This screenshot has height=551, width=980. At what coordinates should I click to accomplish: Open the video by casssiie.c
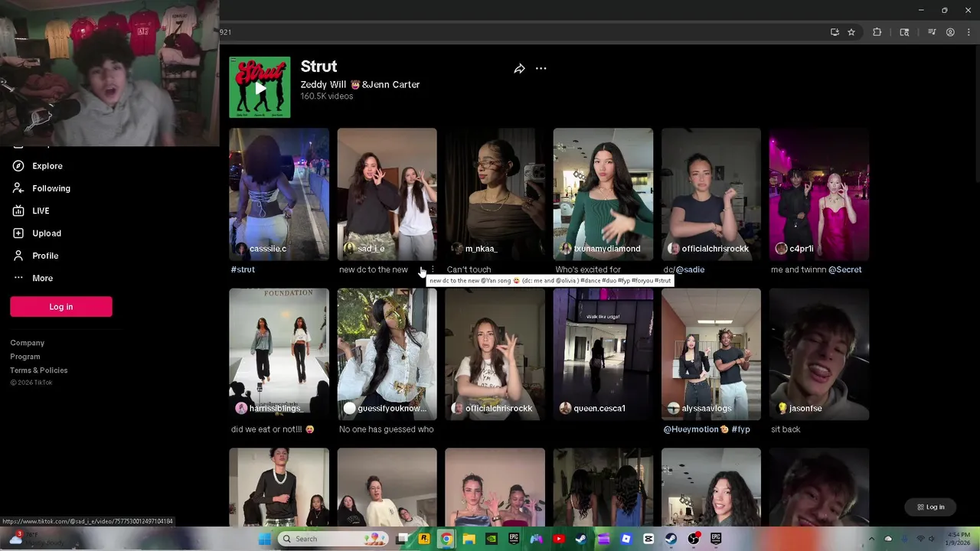(279, 194)
